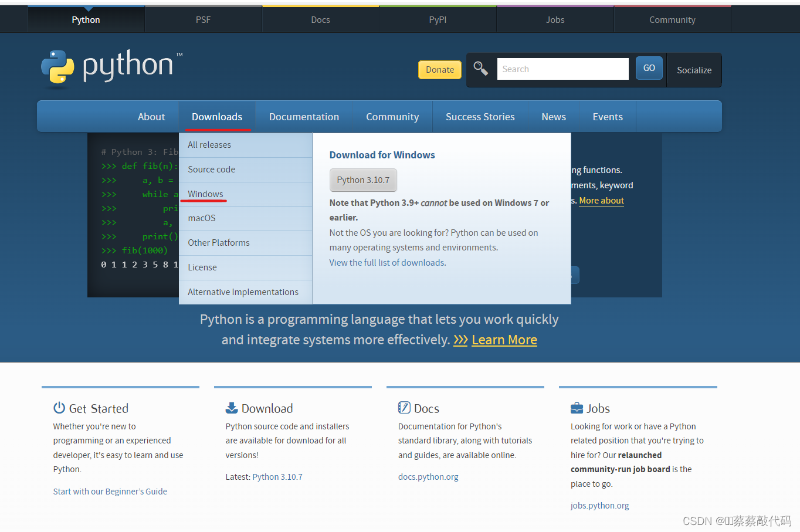Choose macOS in Downloads submenu
The height and width of the screenshot is (532, 800).
[x=246, y=218]
